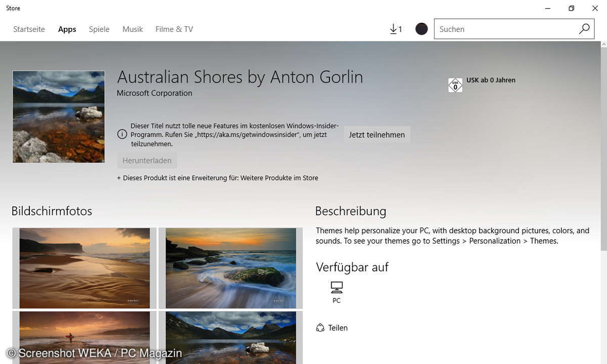The image size is (607, 364).
Task: Click the Bildschirmfotos heading
Action: pyautogui.click(x=52, y=211)
